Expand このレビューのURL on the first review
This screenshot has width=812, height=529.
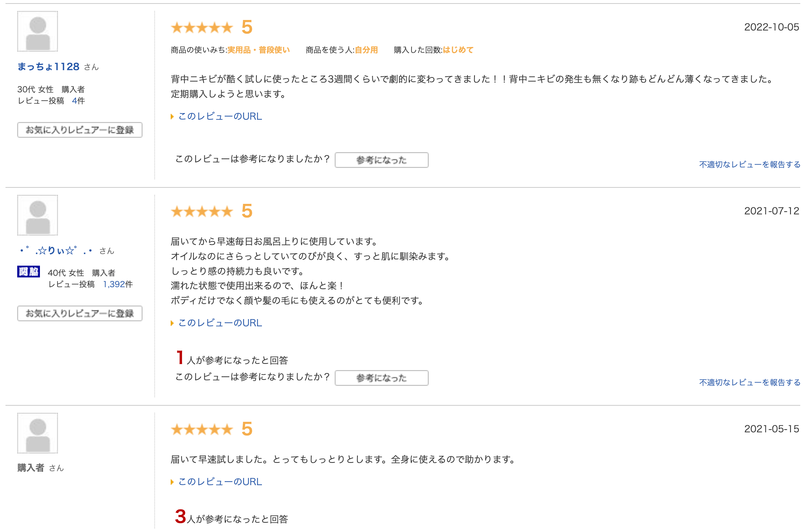click(x=220, y=116)
